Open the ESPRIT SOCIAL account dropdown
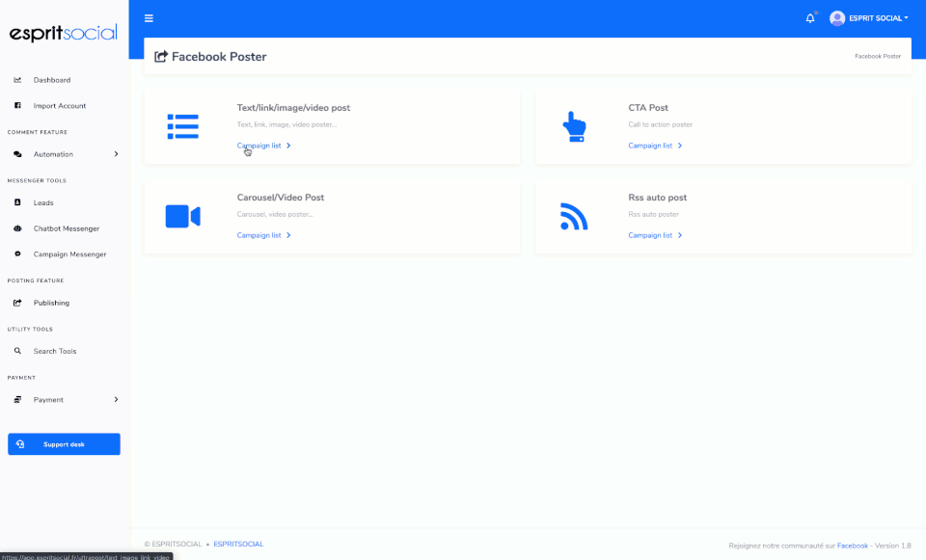This screenshot has width=926, height=560. point(878,18)
